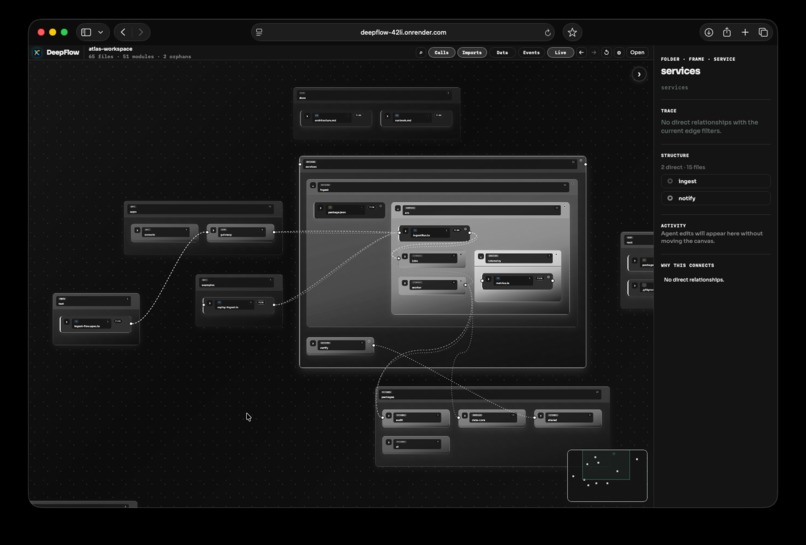The height and width of the screenshot is (545, 806).
Task: Open the data-core package node
Action: (x=492, y=417)
